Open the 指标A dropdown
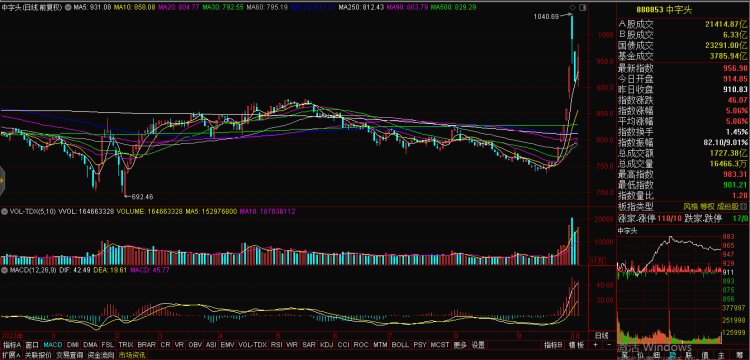Viewport: 750px width, 360px height. 12,345
